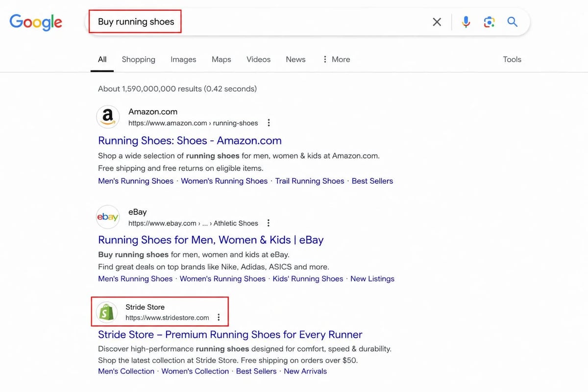
Task: Switch to the Images tab
Action: 183,59
